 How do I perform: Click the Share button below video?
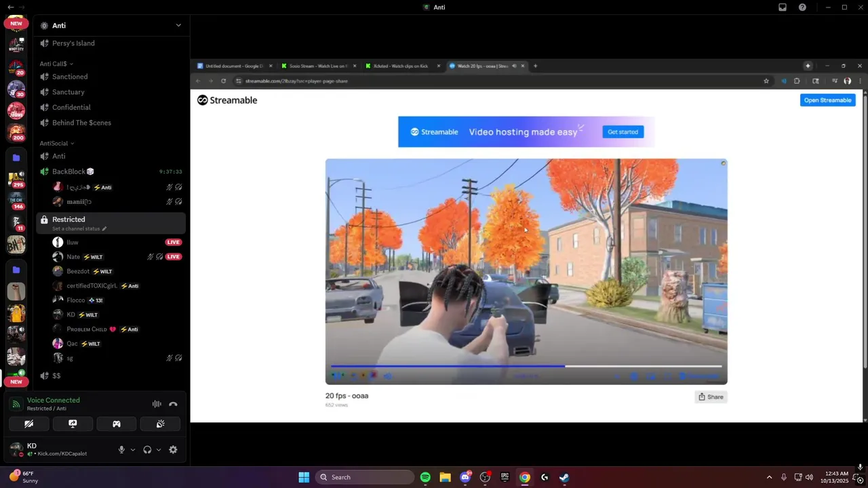(x=711, y=397)
